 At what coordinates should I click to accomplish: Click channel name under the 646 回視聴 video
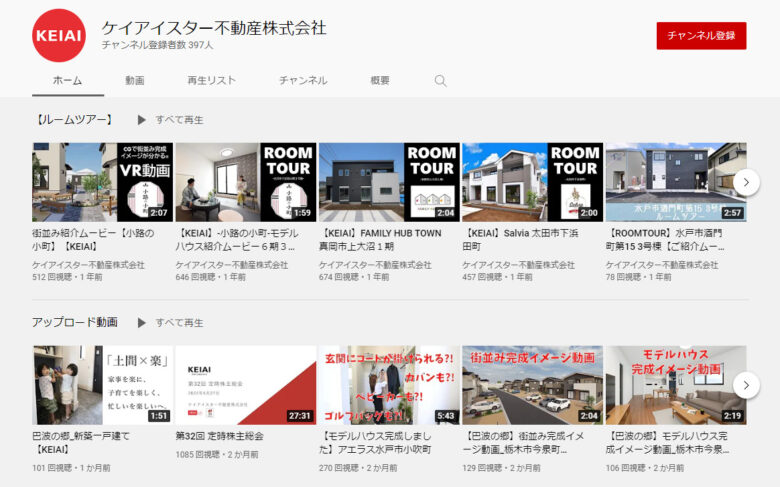232,265
